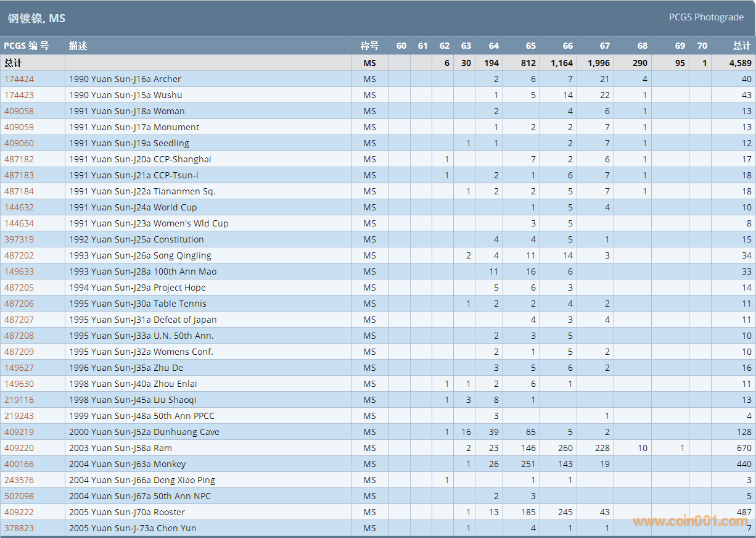Image resolution: width=756 pixels, height=538 pixels.
Task: Click the PCGS 编号 column header
Action: click(26, 46)
